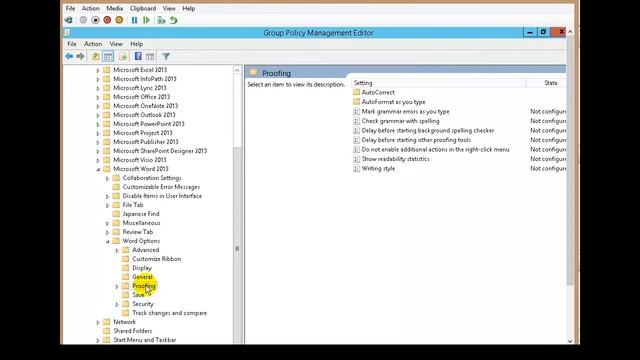Create a VM checkpoint from the toolbar
Viewport: 640px width, 360px height.
tap(161, 20)
